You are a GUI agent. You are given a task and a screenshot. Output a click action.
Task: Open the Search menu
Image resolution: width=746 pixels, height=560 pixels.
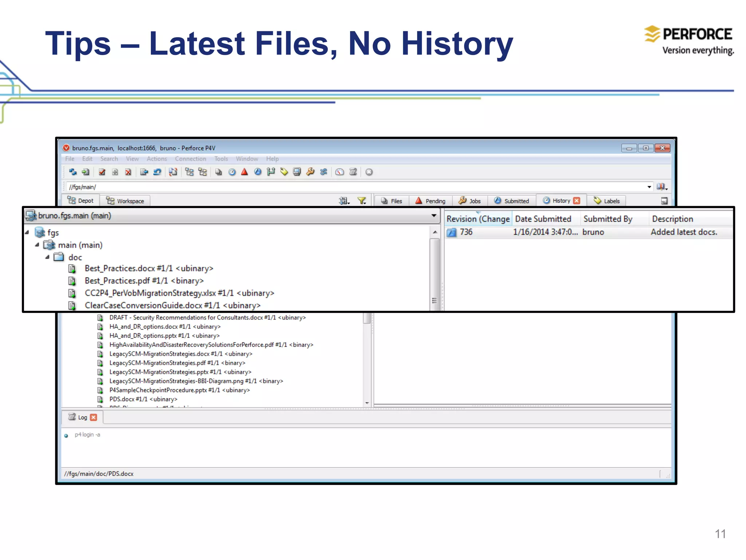coord(109,159)
